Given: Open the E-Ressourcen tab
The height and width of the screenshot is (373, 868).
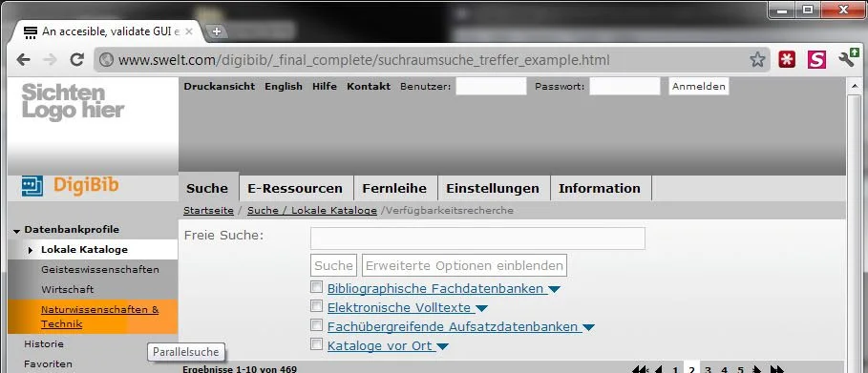Looking at the screenshot, I should (295, 188).
